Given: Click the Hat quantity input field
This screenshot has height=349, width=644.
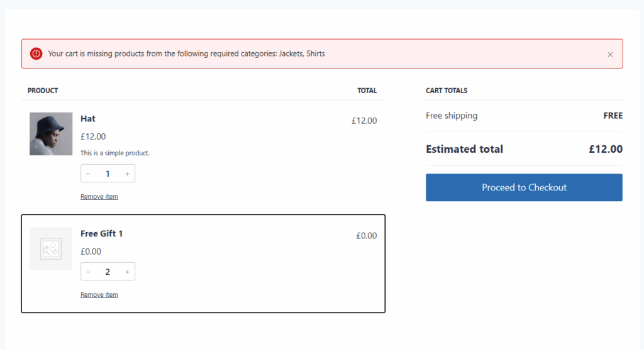Looking at the screenshot, I should click(x=108, y=174).
